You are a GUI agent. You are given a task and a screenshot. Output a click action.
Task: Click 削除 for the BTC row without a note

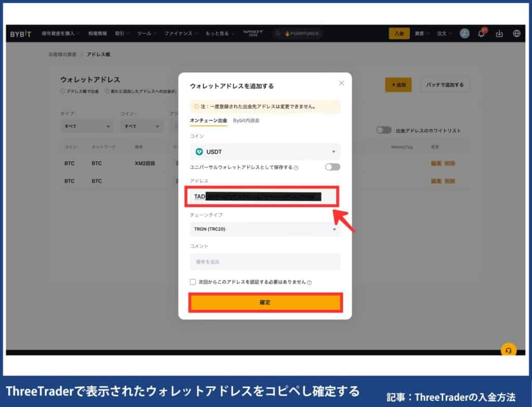449,181
